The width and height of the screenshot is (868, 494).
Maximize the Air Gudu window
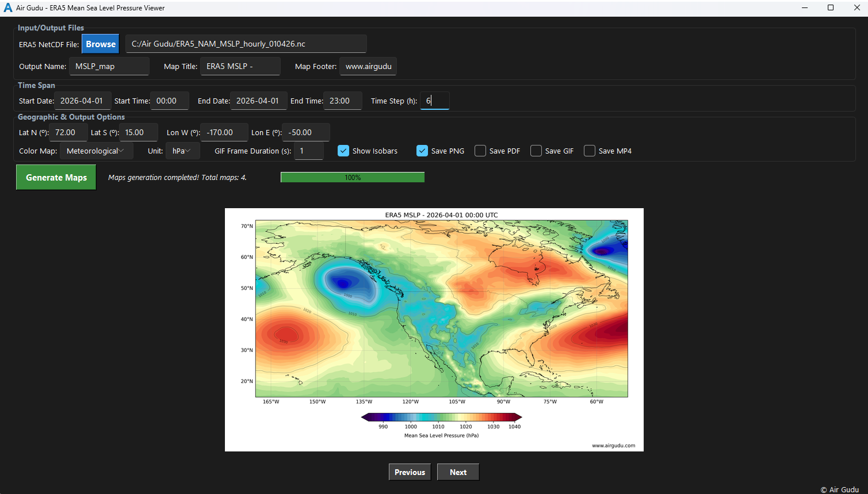click(831, 8)
